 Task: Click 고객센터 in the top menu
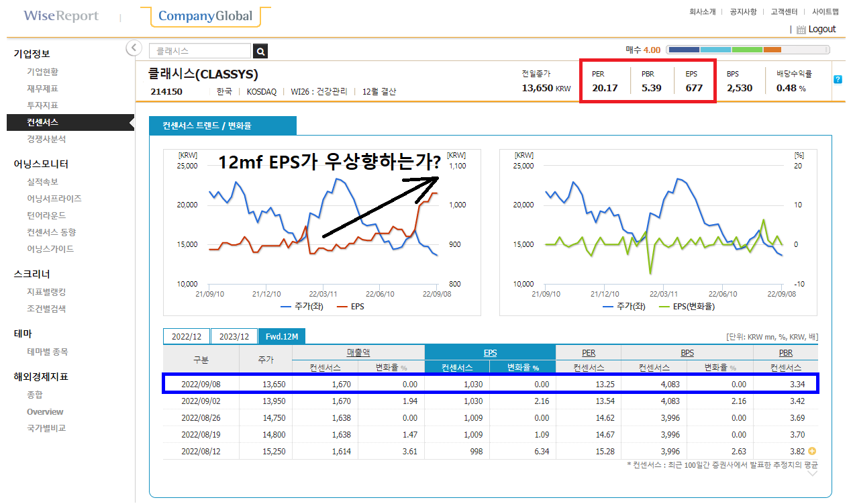pos(784,11)
